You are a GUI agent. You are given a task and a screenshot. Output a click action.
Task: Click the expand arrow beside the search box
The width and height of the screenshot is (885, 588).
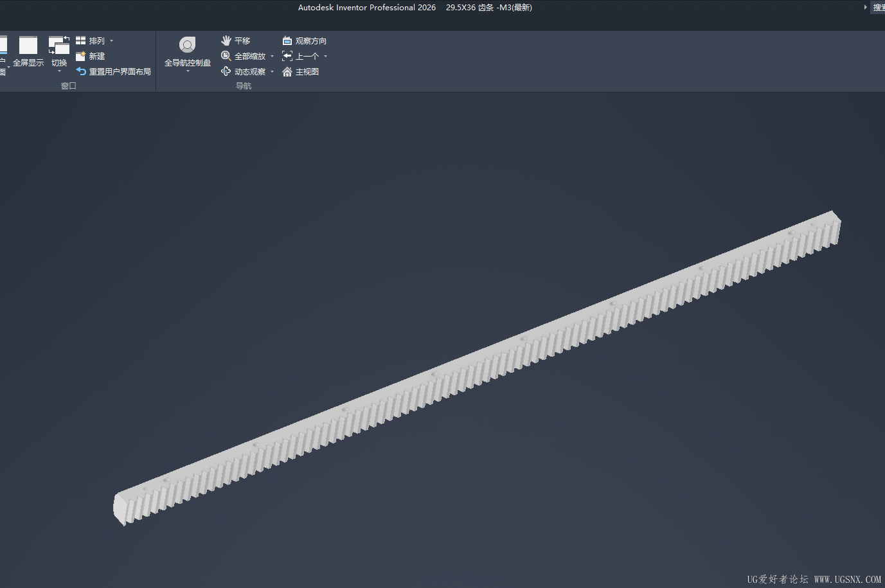point(865,7)
